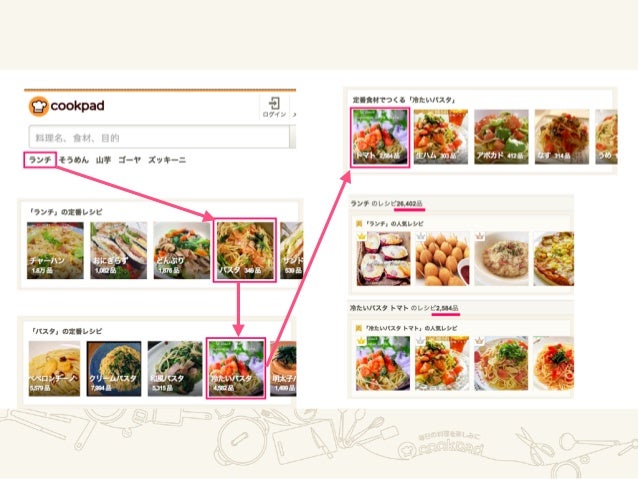638x479 pixels.
Task: Click the cookpad chef hat logo
Action: 39,106
